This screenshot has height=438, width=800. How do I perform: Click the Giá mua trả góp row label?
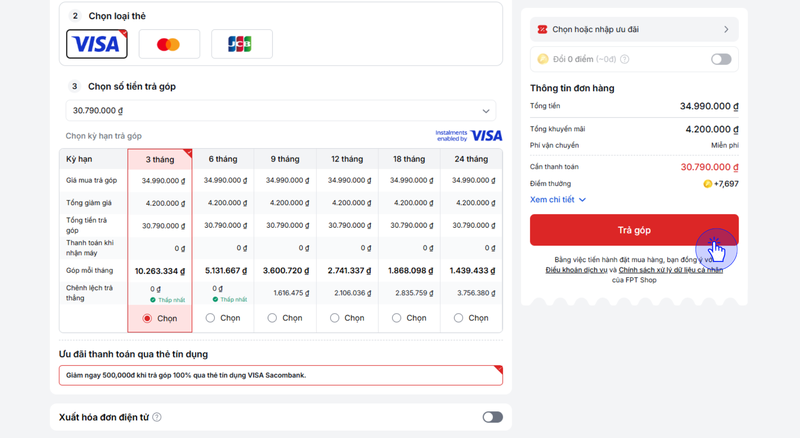(x=91, y=180)
